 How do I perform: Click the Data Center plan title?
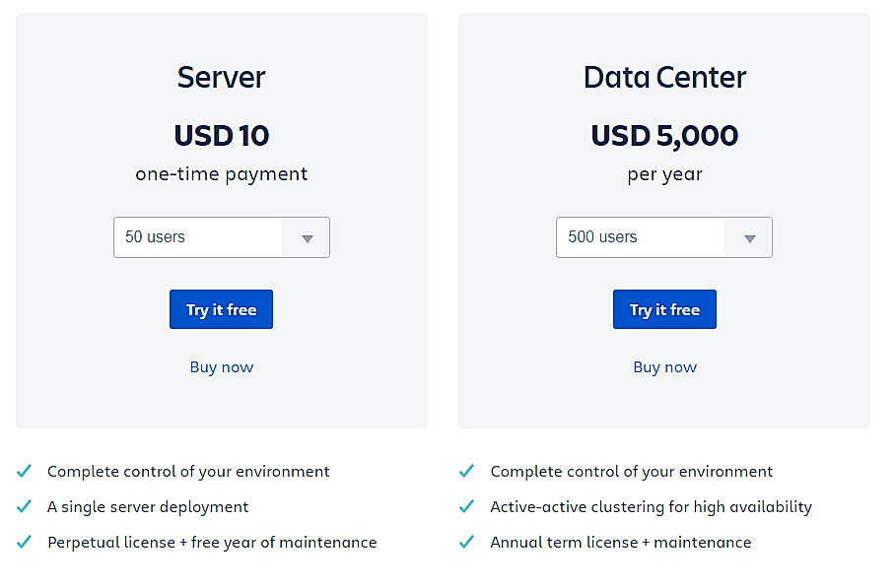pos(664,77)
